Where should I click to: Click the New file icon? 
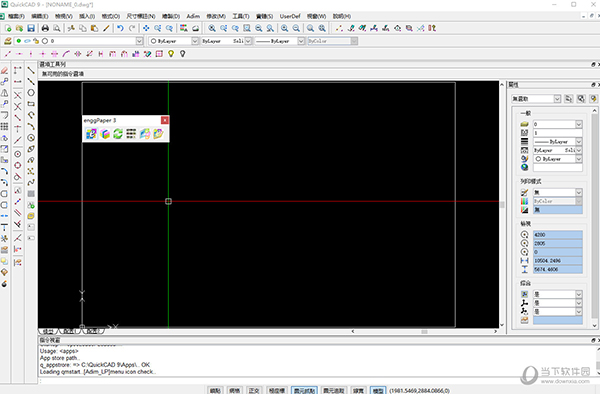pyautogui.click(x=8, y=28)
